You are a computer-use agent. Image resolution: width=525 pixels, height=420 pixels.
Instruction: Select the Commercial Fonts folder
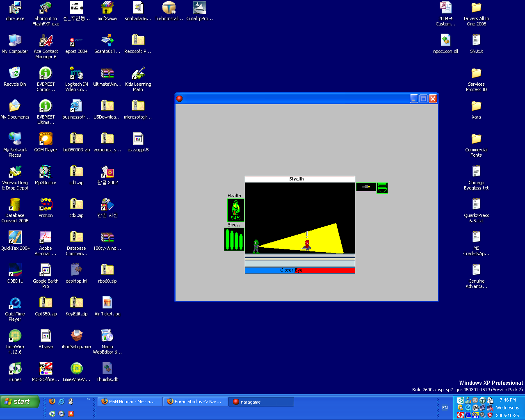476,144
